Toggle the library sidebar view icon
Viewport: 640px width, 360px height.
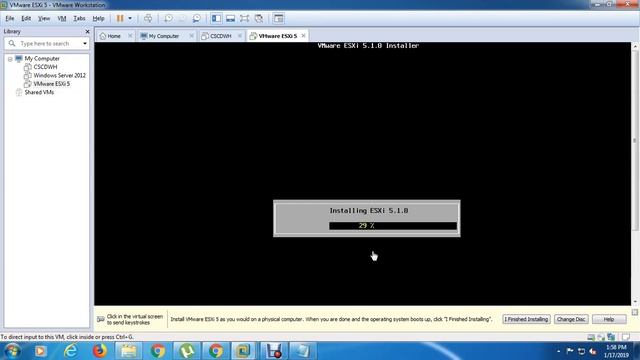pyautogui.click(x=216, y=18)
